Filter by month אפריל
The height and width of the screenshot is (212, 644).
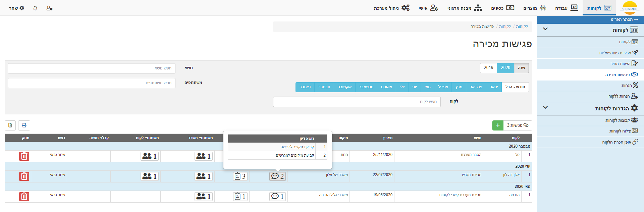(x=443, y=87)
